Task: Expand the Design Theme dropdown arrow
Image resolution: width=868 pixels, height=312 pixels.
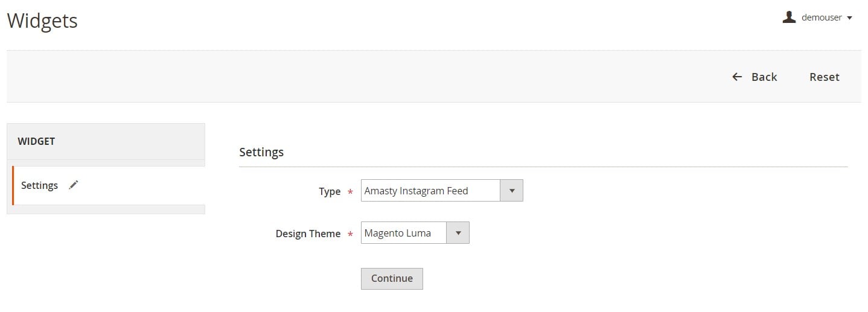Action: [x=458, y=233]
